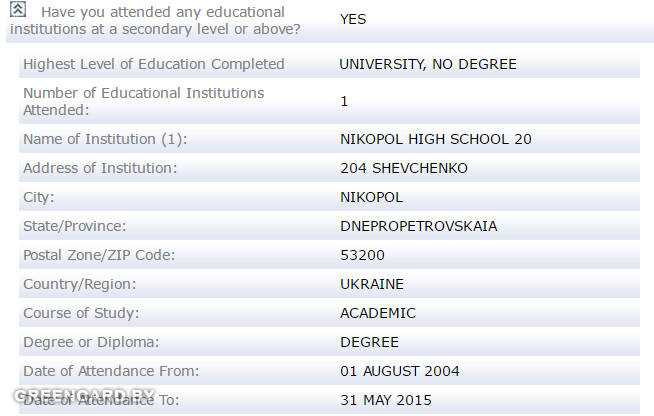
Task: Click the City value NIKOPOL
Action: pyautogui.click(x=372, y=197)
